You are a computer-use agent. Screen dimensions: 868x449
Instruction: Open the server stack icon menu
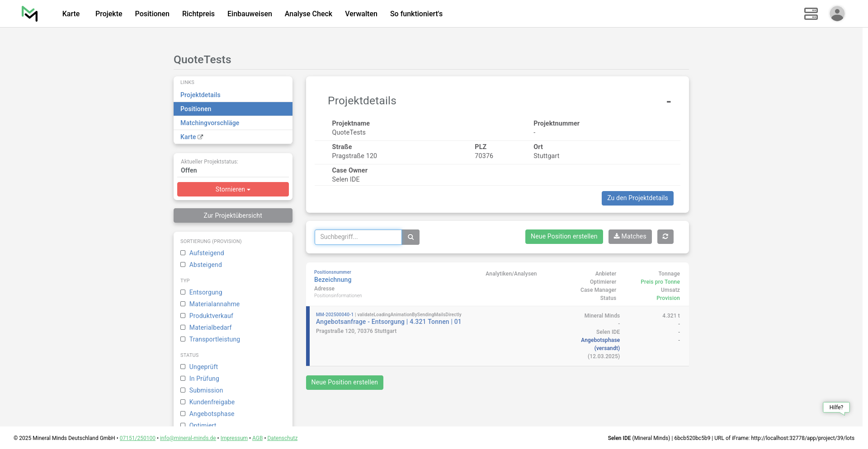(811, 14)
